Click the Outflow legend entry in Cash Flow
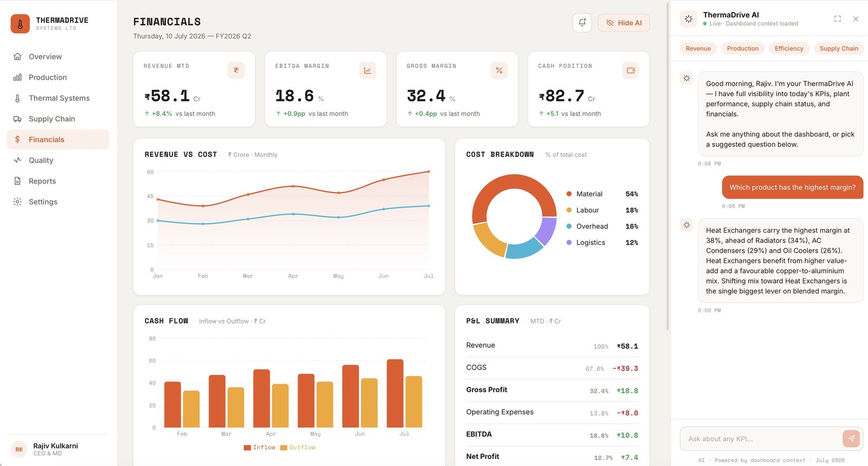Screen dimensions: 868x466 (x=298, y=448)
